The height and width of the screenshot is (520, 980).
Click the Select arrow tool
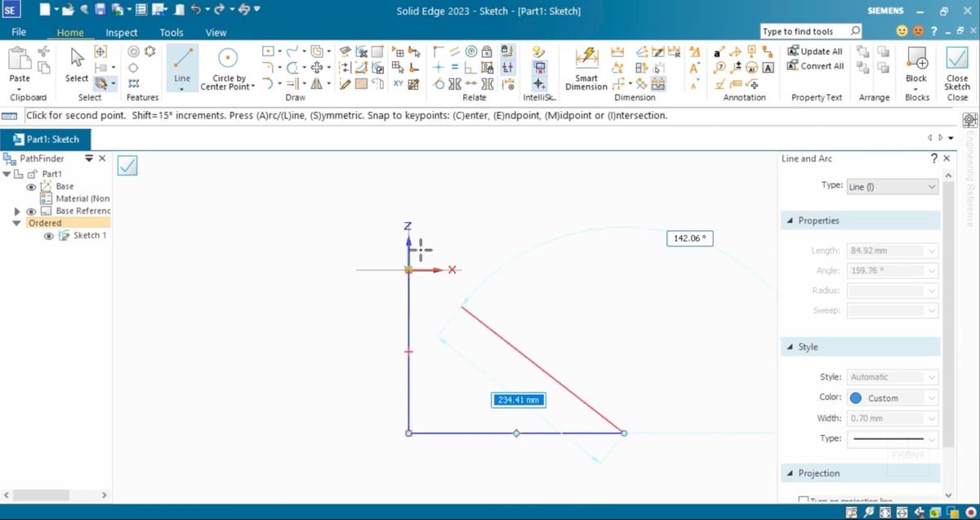(77, 64)
